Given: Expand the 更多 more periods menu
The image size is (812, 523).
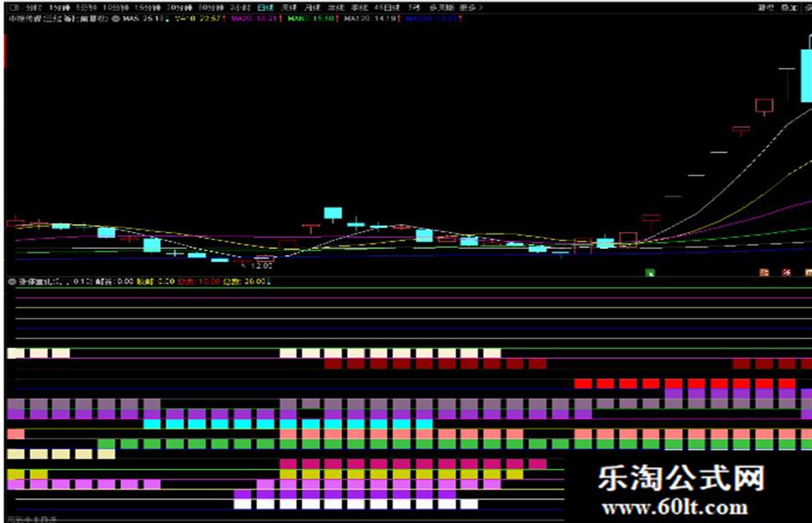Looking at the screenshot, I should [x=471, y=8].
